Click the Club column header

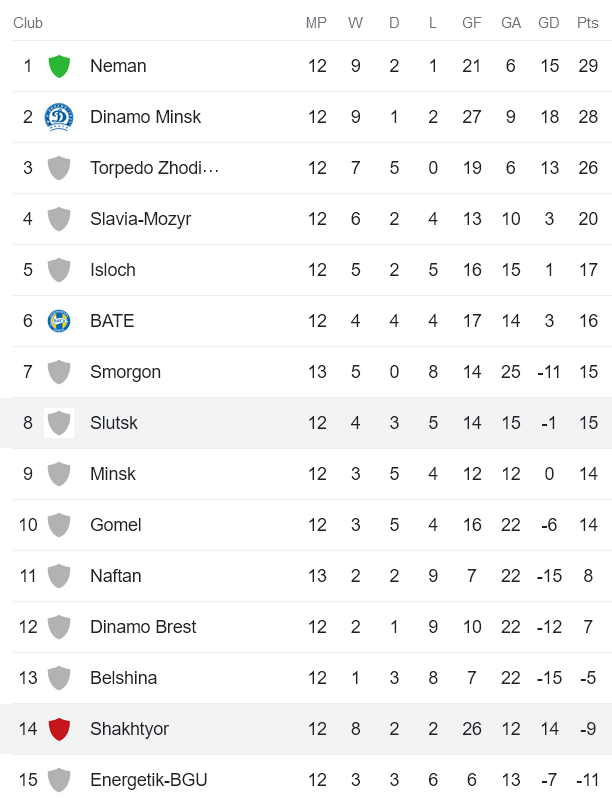tap(28, 22)
